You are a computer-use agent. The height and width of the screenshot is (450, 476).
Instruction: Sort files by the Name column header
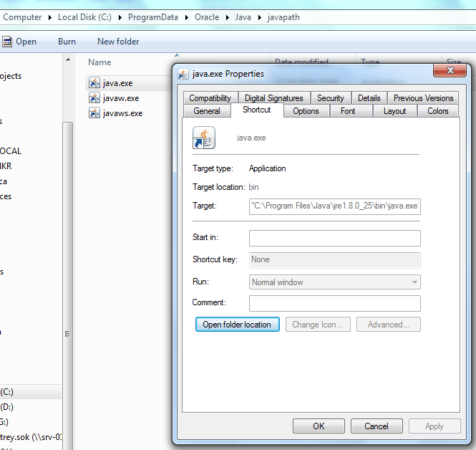[x=99, y=62]
